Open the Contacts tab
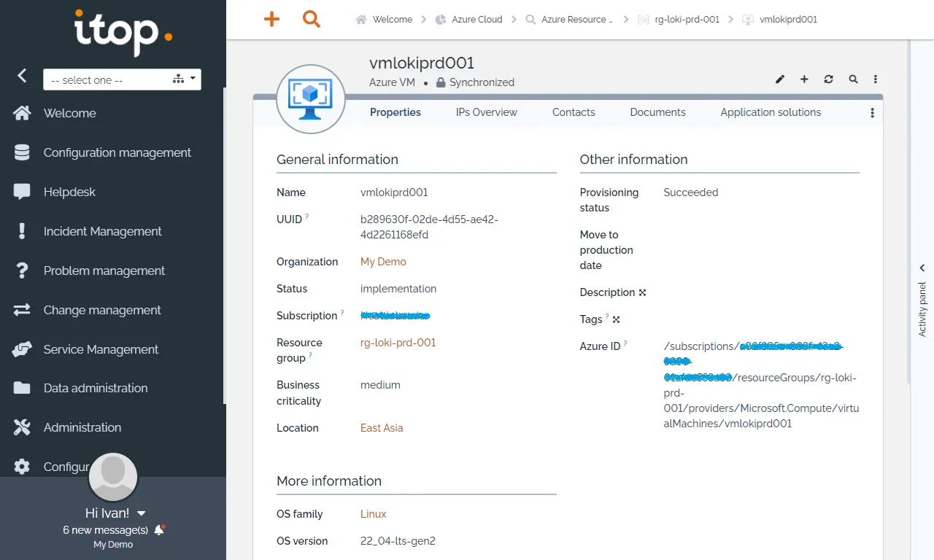 click(574, 112)
